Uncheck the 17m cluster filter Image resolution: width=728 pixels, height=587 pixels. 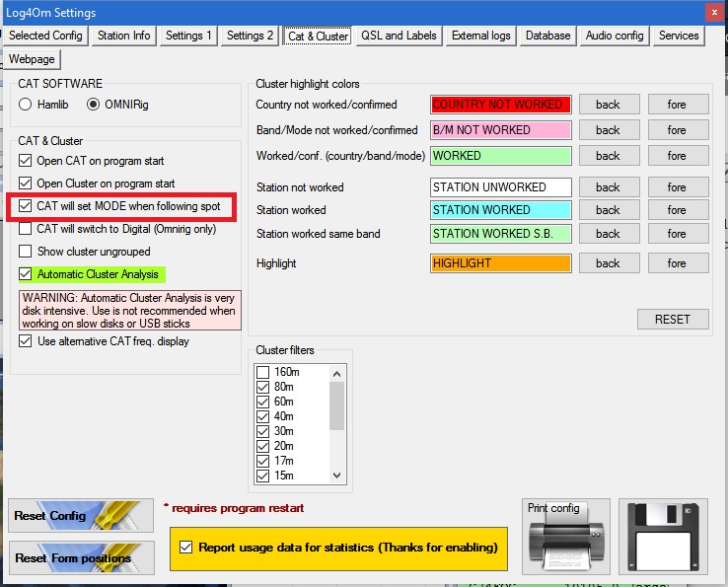pyautogui.click(x=262, y=461)
